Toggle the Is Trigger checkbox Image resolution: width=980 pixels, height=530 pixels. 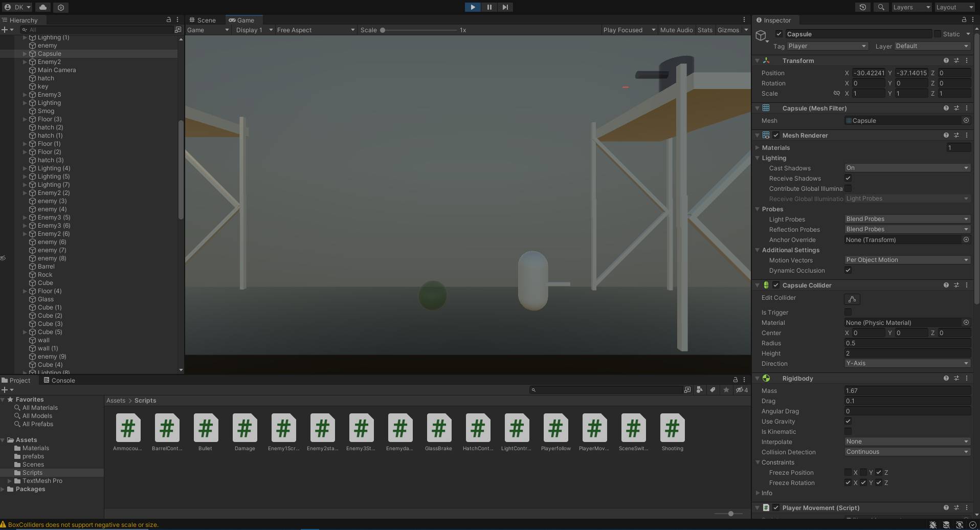pos(848,313)
